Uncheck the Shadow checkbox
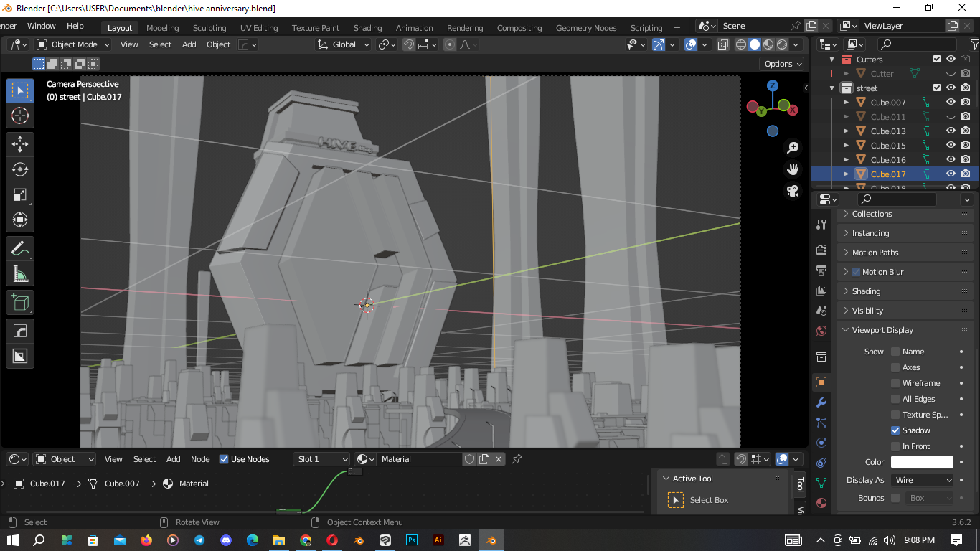Screen dimensions: 980x551 pyautogui.click(x=895, y=430)
